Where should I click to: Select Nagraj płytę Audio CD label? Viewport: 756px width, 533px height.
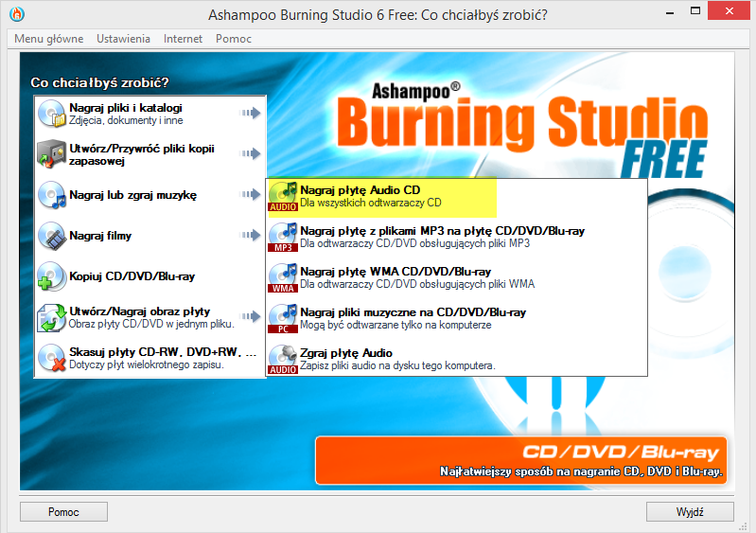[360, 190]
